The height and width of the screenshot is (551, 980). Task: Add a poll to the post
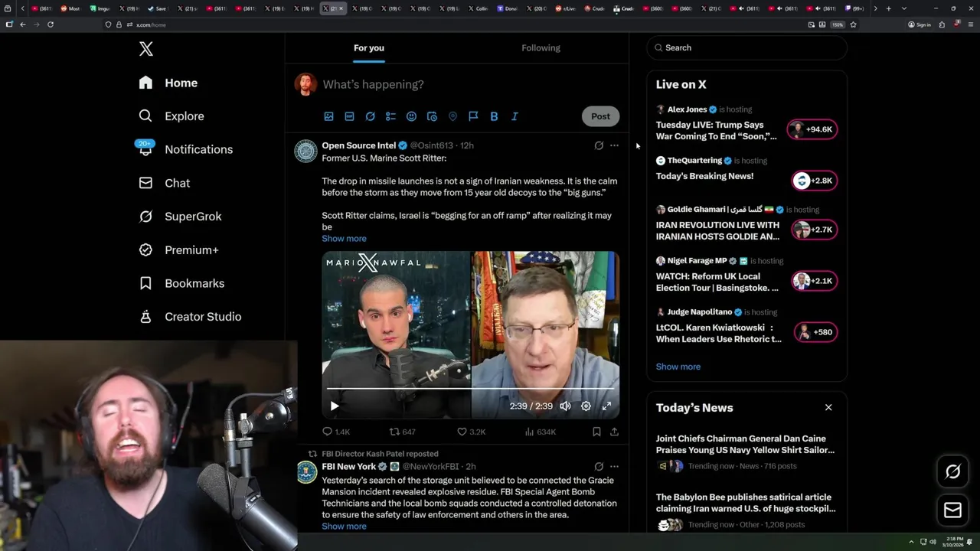pos(390,116)
